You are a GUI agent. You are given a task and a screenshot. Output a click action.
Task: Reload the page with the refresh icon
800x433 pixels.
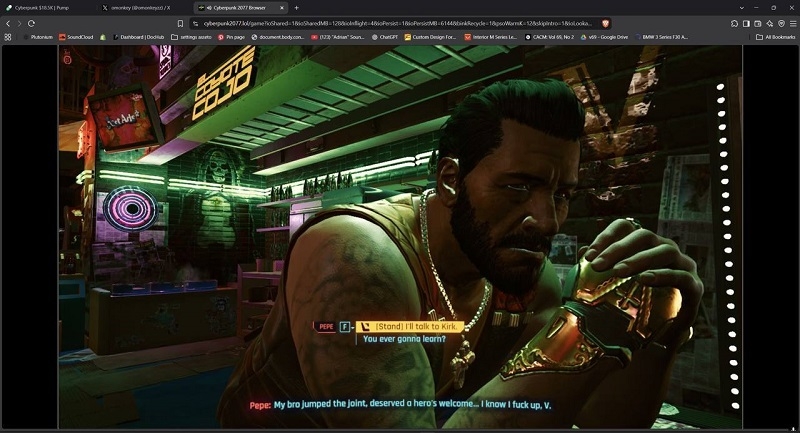tap(31, 23)
